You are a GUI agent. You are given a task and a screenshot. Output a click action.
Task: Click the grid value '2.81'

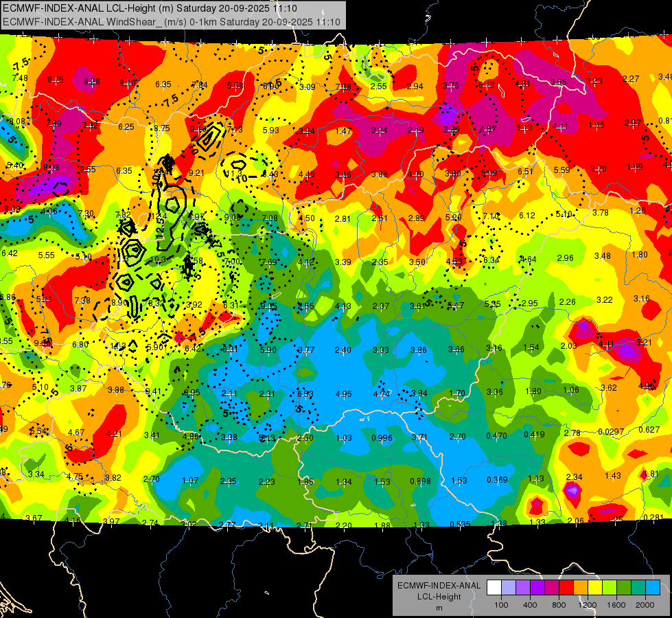pos(343,219)
